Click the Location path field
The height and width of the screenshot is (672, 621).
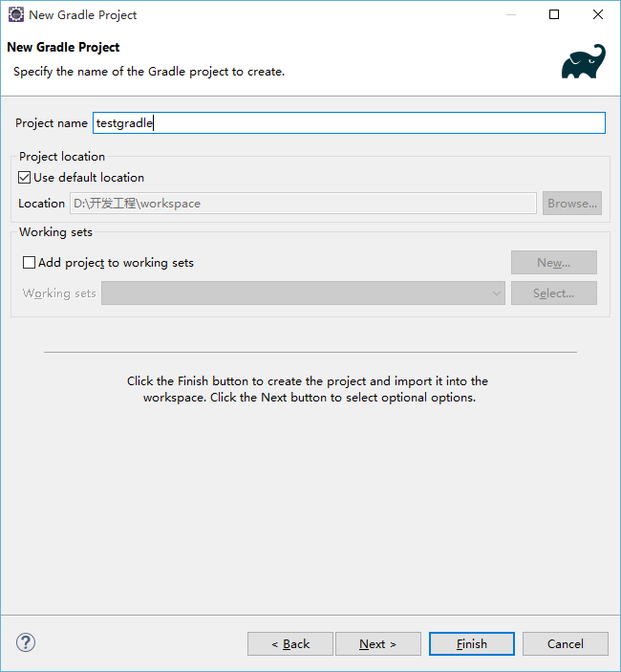coord(303,204)
